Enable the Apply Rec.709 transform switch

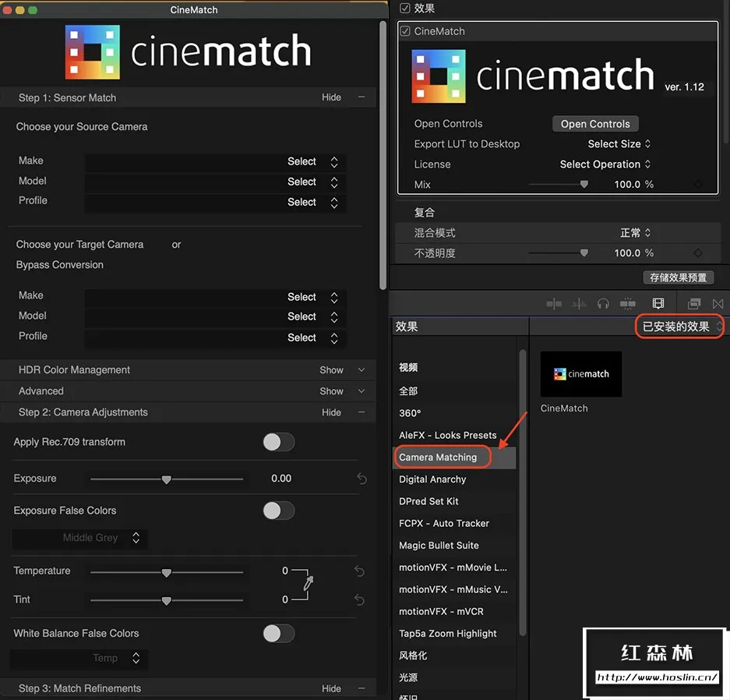point(278,442)
